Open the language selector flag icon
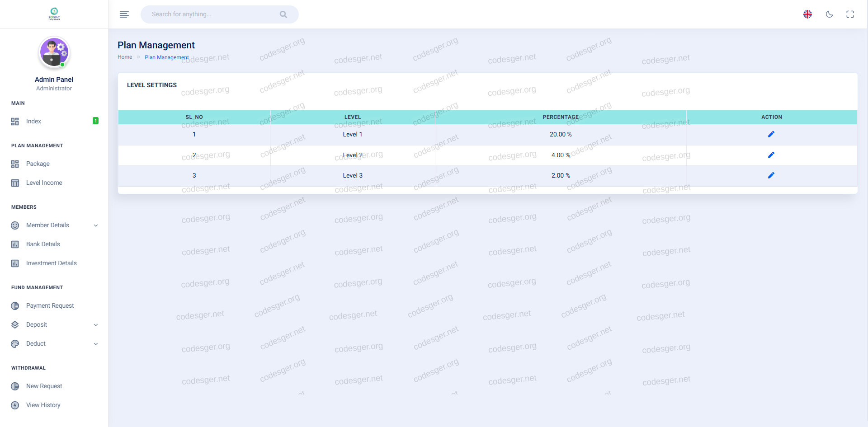This screenshot has width=868, height=427. (807, 14)
